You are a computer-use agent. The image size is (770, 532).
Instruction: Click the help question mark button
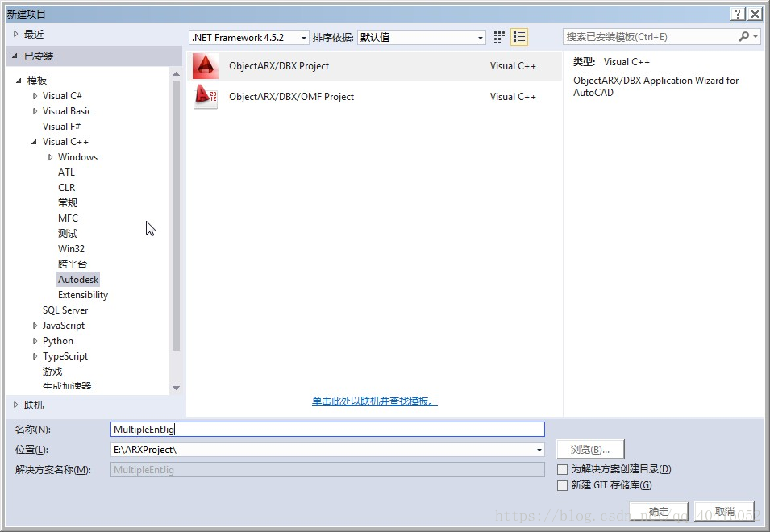pos(737,14)
